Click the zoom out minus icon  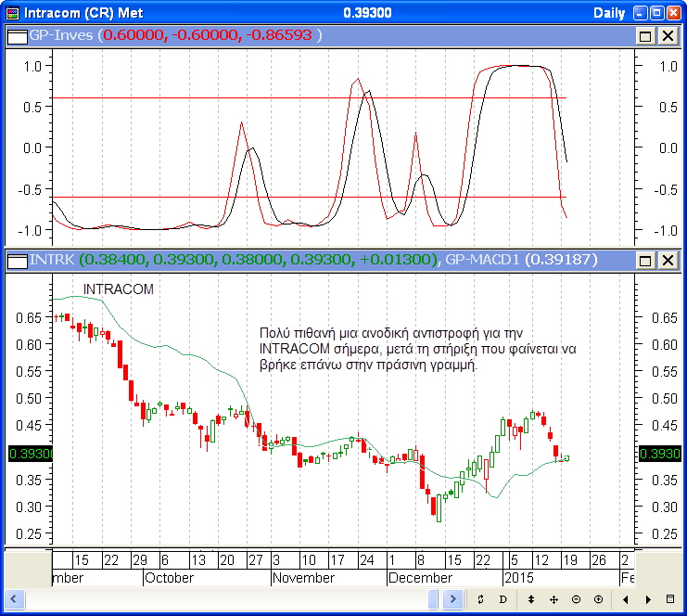pos(576,599)
